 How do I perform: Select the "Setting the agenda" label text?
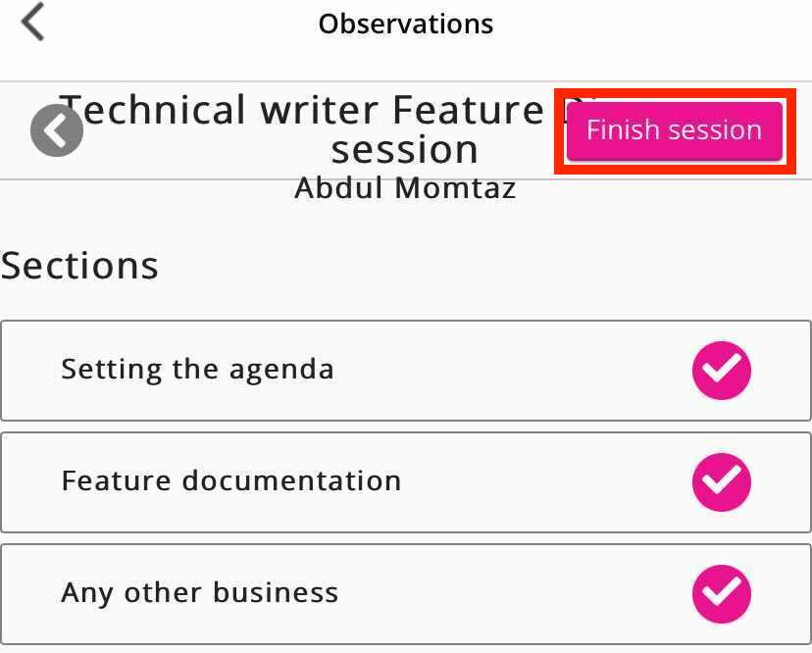point(197,370)
